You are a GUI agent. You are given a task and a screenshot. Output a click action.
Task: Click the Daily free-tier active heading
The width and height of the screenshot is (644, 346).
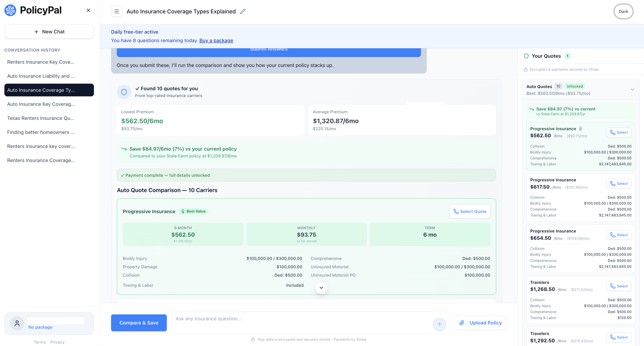135,32
